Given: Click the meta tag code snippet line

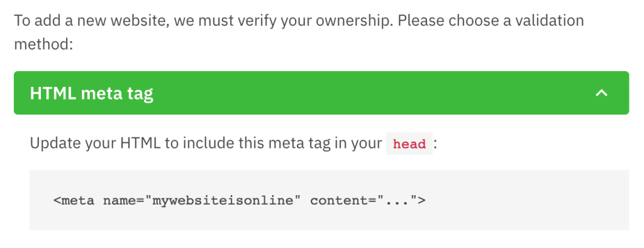Looking at the screenshot, I should tap(240, 201).
